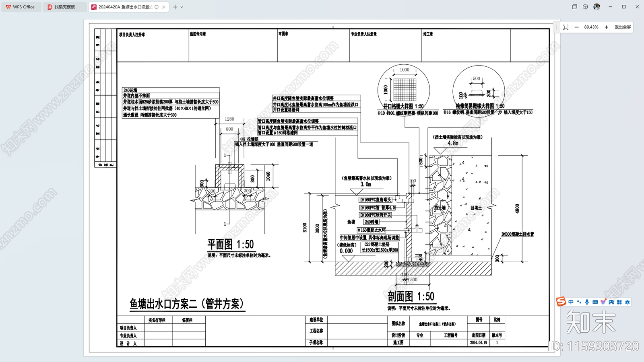Open the user account avatar
Screen dimensions: 644x362
597,6
